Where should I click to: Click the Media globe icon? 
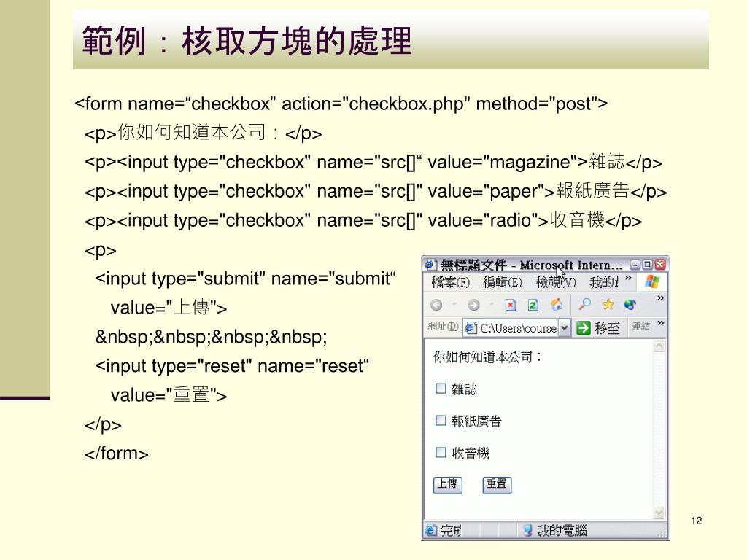point(630,304)
